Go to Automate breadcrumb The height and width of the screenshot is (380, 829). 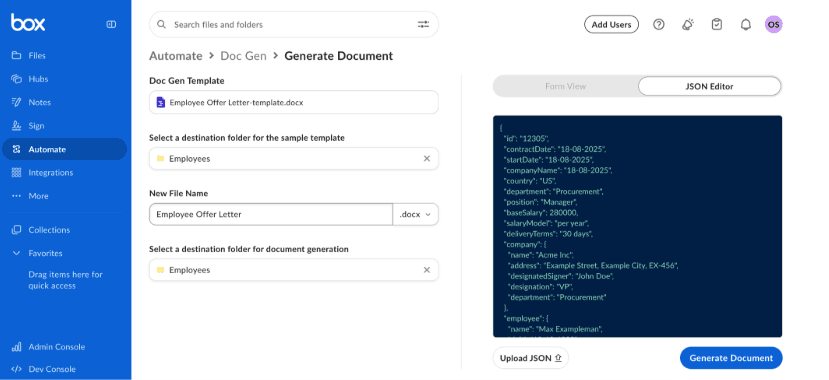[176, 56]
